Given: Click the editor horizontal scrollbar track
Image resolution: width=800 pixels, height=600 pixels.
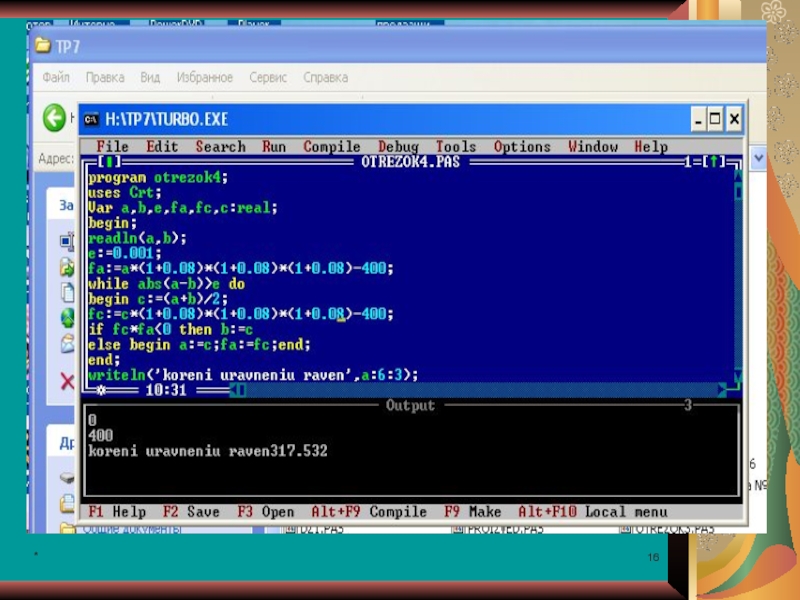Looking at the screenshot, I should click(x=480, y=391).
